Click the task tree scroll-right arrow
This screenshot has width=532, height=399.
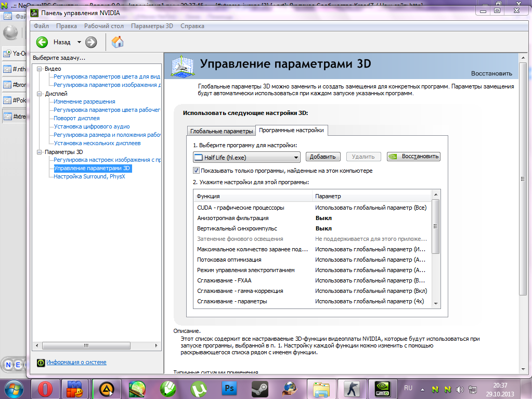(156, 346)
